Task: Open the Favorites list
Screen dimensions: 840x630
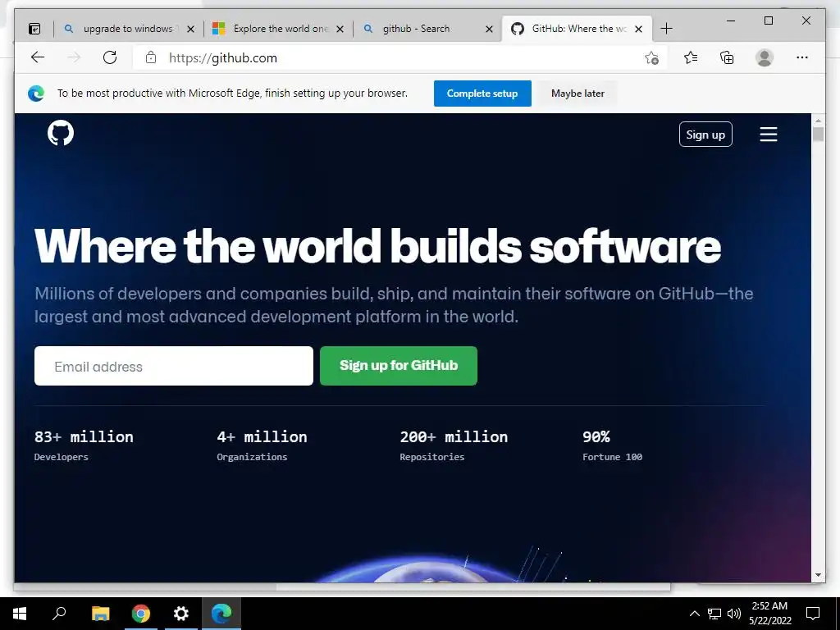Action: click(x=691, y=57)
